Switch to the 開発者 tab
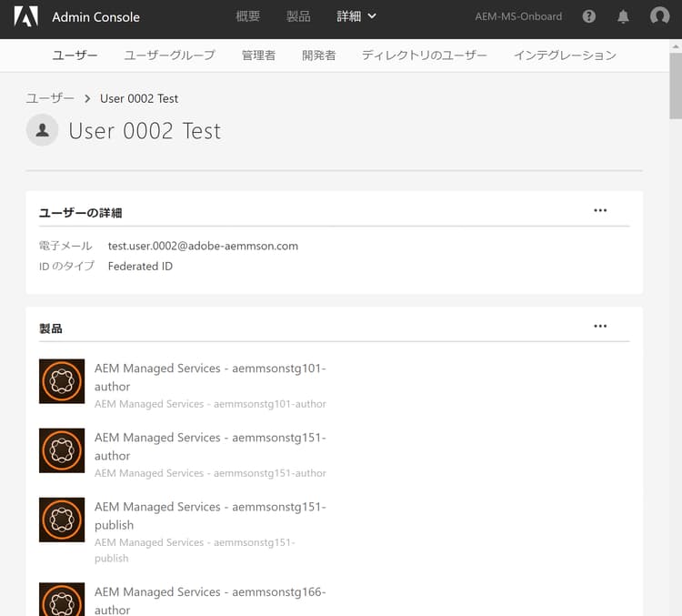 pos(319,56)
